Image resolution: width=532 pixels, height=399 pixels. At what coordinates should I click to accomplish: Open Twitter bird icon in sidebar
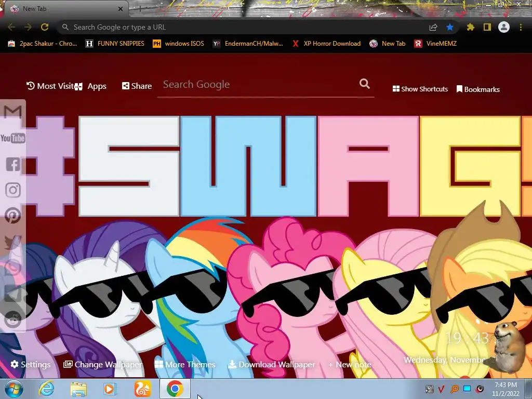click(13, 242)
